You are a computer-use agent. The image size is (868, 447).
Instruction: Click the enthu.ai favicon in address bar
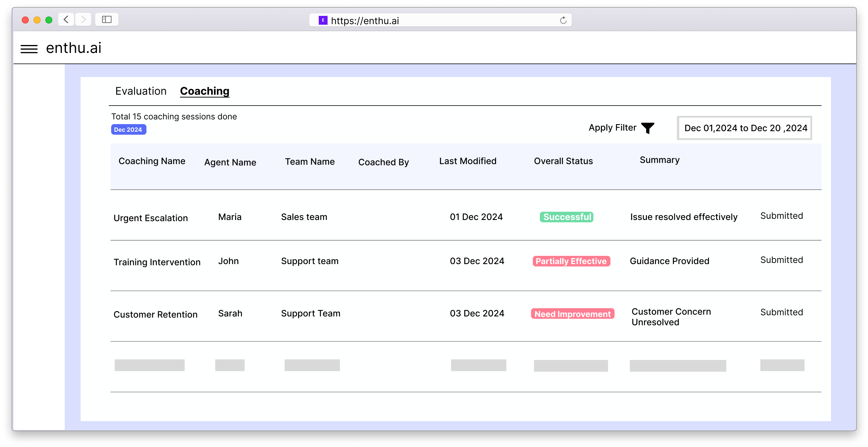click(321, 20)
